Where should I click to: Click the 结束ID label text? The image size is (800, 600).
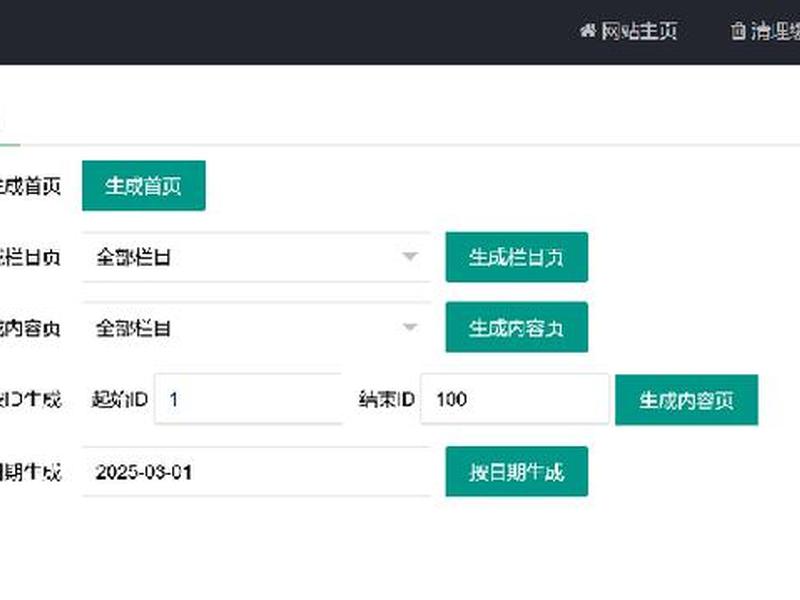pos(387,399)
